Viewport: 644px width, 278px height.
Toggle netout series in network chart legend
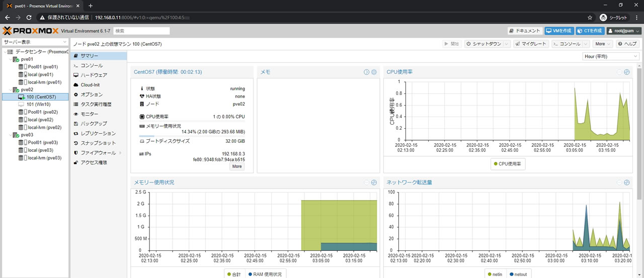(x=518, y=274)
